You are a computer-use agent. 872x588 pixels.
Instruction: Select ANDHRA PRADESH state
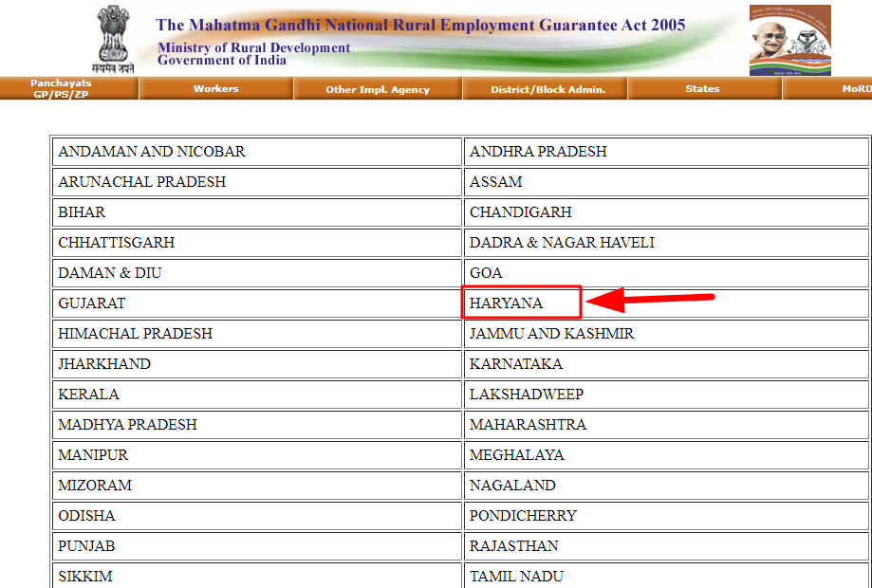point(538,152)
